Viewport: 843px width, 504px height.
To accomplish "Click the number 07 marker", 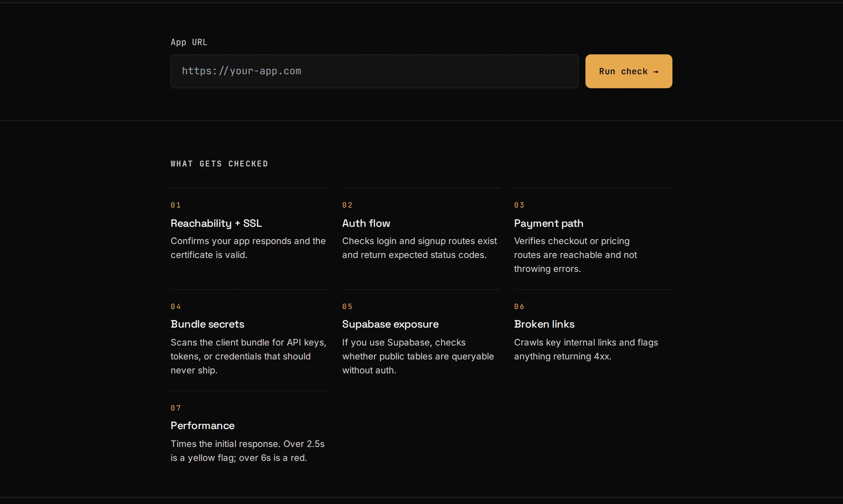I will 176,408.
